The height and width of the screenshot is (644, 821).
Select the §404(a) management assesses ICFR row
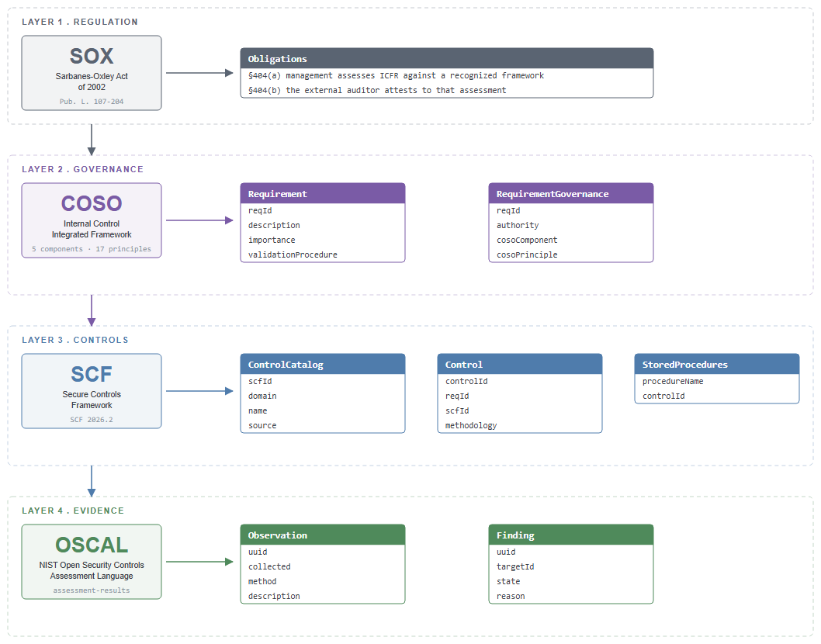click(447, 76)
